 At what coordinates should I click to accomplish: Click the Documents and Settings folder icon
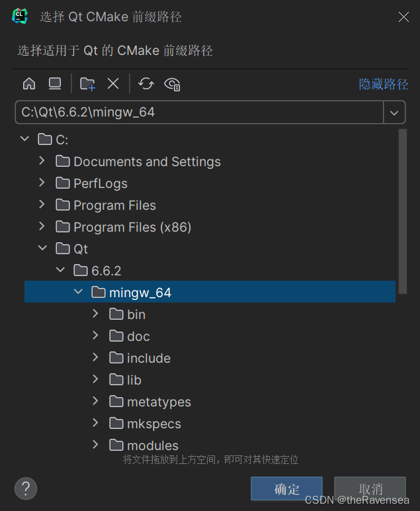tap(63, 162)
